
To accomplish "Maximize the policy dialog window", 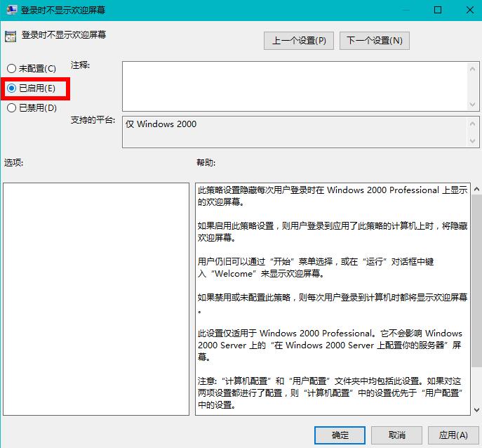I will point(438,10).
